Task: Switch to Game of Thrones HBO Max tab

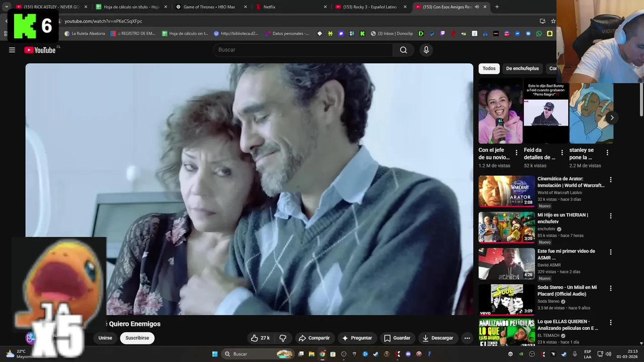Action: tap(212, 7)
